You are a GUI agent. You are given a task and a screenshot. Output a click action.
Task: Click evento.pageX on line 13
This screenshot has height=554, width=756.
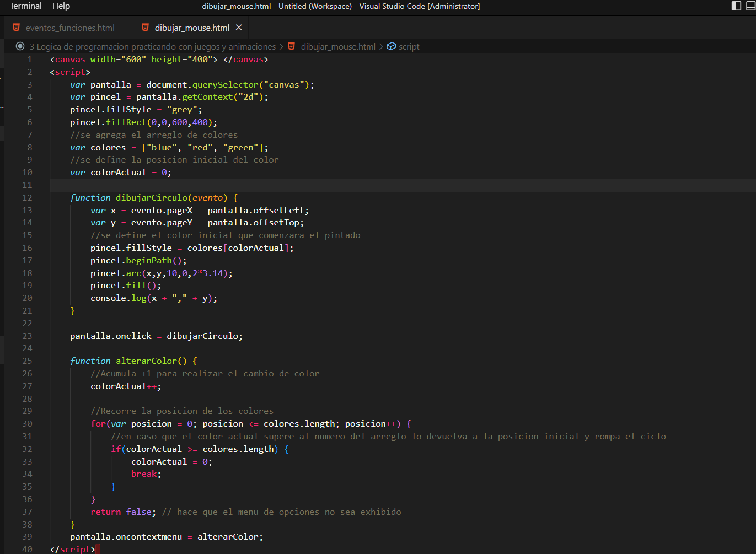pyautogui.click(x=162, y=211)
